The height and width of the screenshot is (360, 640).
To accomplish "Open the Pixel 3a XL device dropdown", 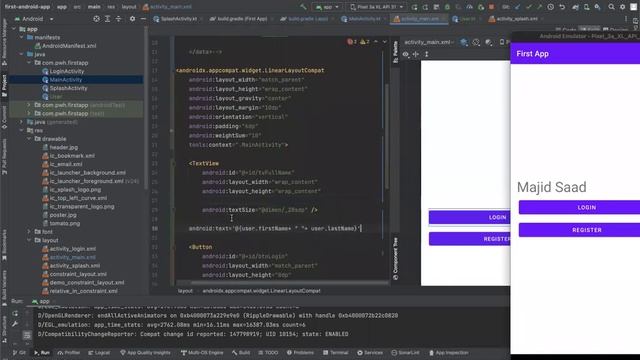I will tap(376, 7).
